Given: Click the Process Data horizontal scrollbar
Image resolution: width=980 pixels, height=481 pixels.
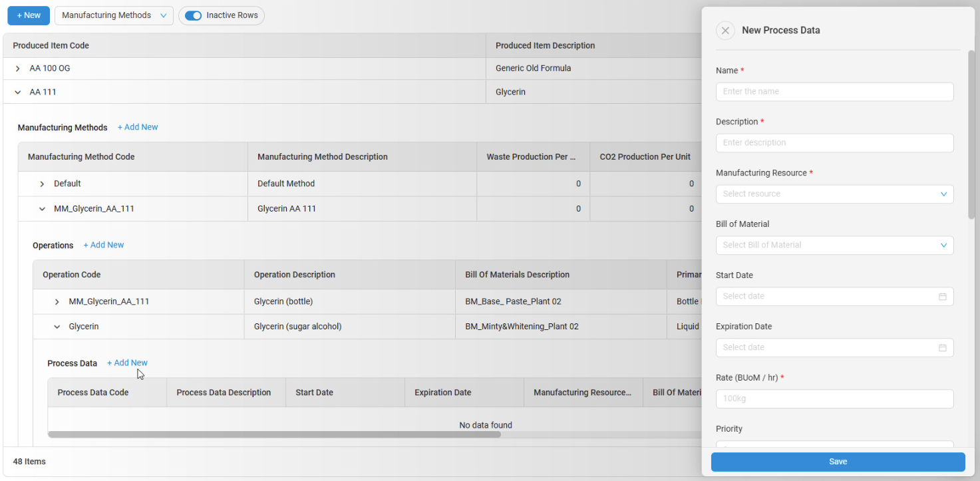Looking at the screenshot, I should point(274,434).
